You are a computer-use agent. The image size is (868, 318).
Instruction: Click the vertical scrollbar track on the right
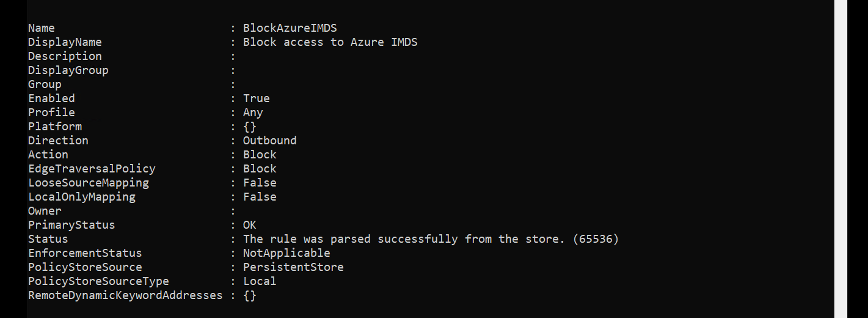841,159
